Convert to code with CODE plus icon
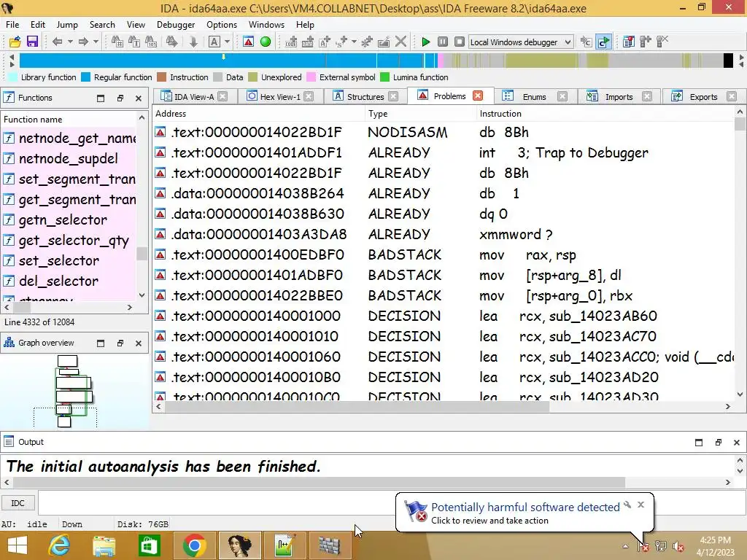This screenshot has height=560, width=747. 291,42
